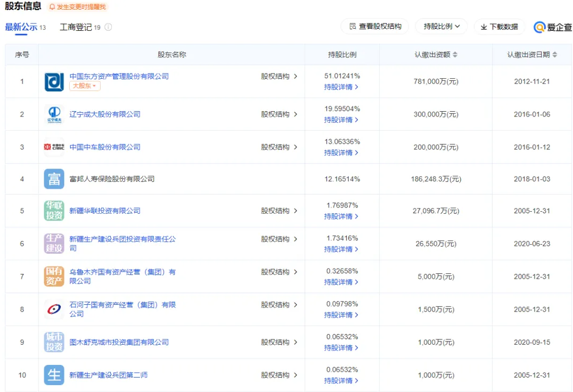Open 股权结构 for 新疆生产建设兵团投资有限责任公司
This screenshot has width=573, height=392.
pos(279,239)
